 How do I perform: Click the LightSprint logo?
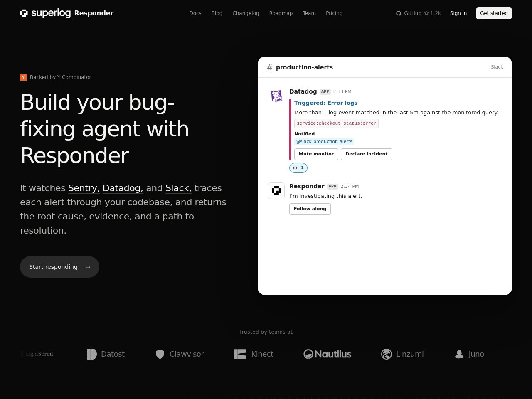tap(37, 354)
